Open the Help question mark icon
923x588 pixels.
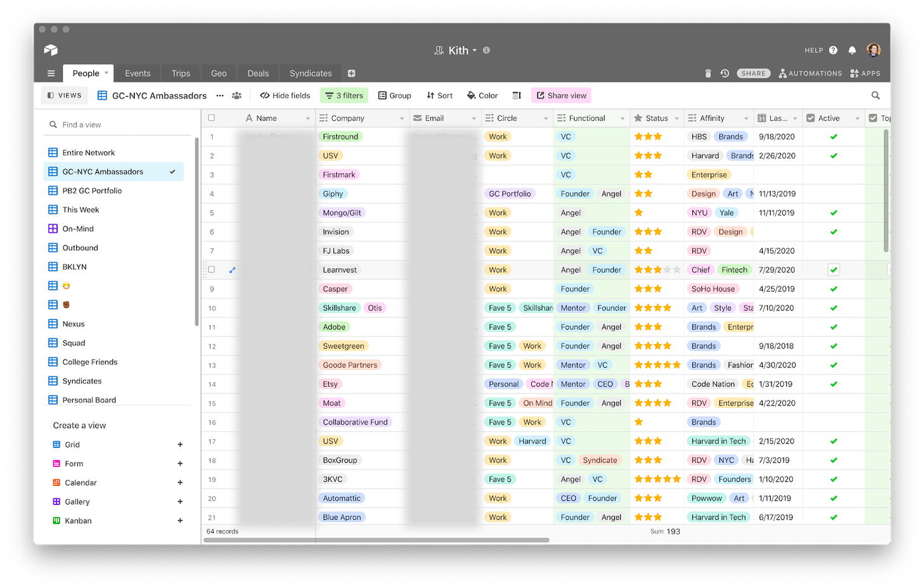(833, 50)
